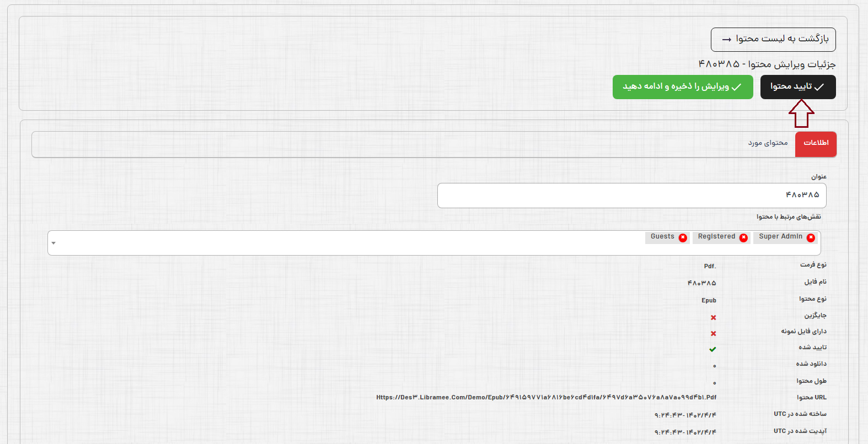The width and height of the screenshot is (868, 444).
Task: Open the محتوای مورد tab
Action: pos(768,143)
